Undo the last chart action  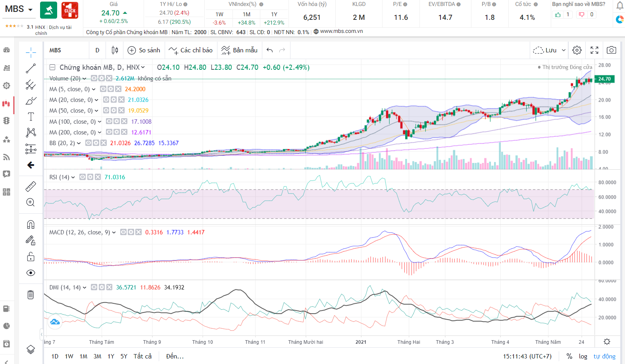point(270,50)
